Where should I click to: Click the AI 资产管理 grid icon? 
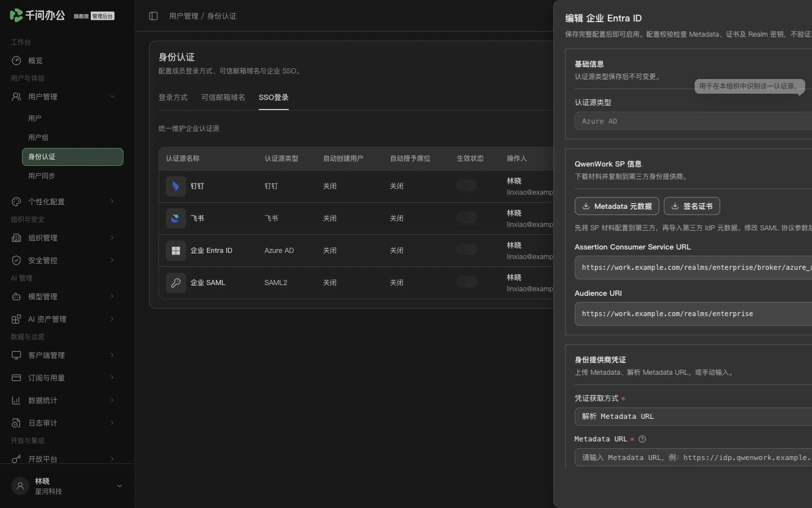(16, 319)
